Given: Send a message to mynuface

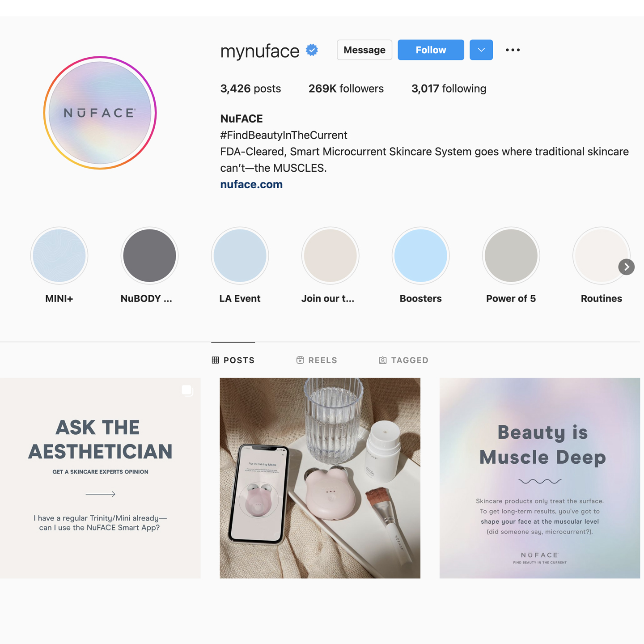Looking at the screenshot, I should pos(364,50).
